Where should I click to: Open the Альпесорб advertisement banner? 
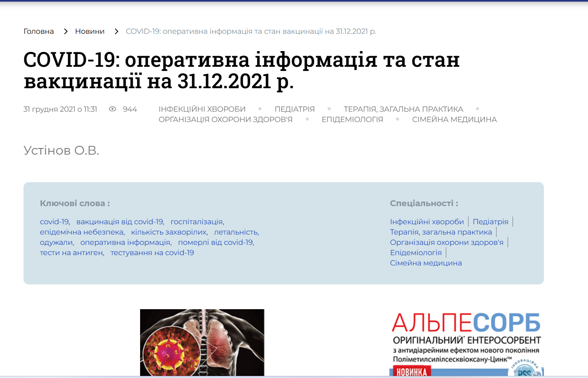(466, 343)
